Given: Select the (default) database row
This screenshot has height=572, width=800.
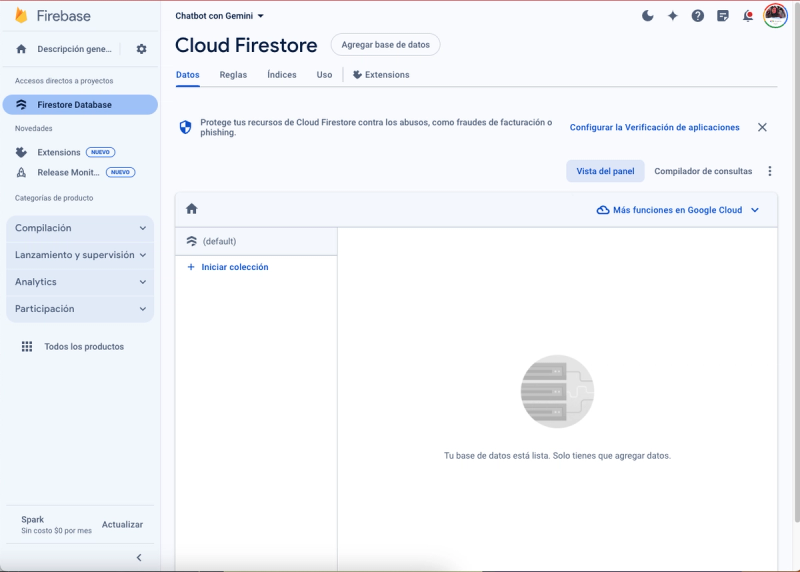Looking at the screenshot, I should coord(256,241).
